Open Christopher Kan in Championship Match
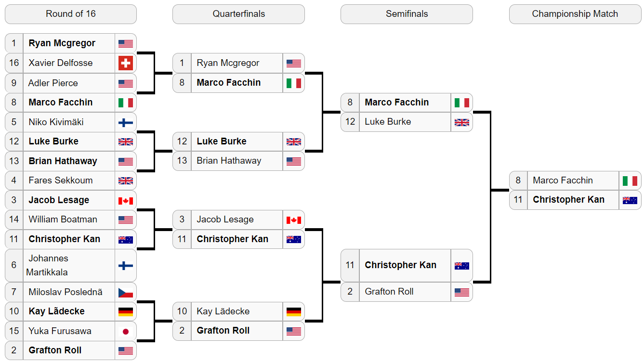The width and height of the screenshot is (644, 362). click(x=569, y=200)
